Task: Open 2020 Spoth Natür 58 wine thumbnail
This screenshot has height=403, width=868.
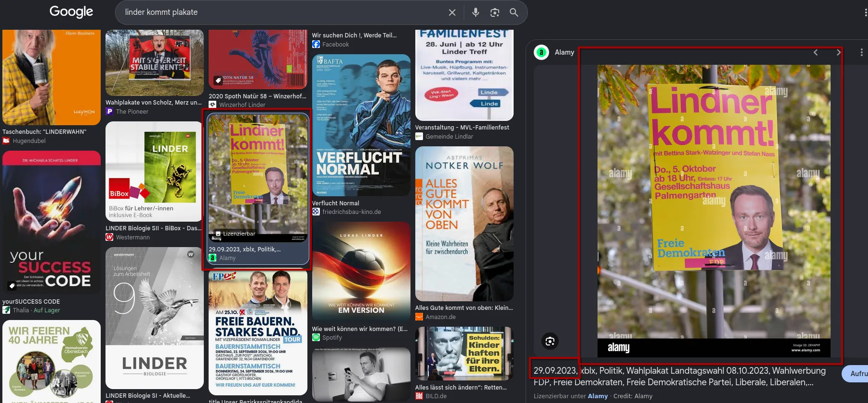Action: tap(258, 59)
